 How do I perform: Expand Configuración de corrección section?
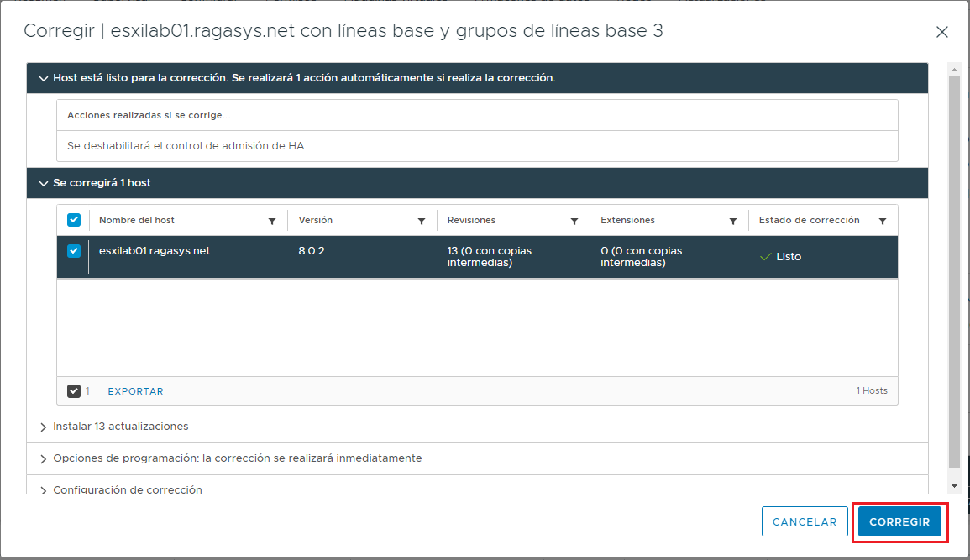coord(43,489)
